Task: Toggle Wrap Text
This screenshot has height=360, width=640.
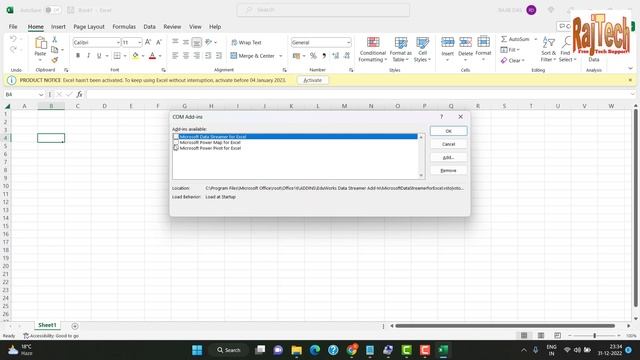Action: tap(246, 42)
